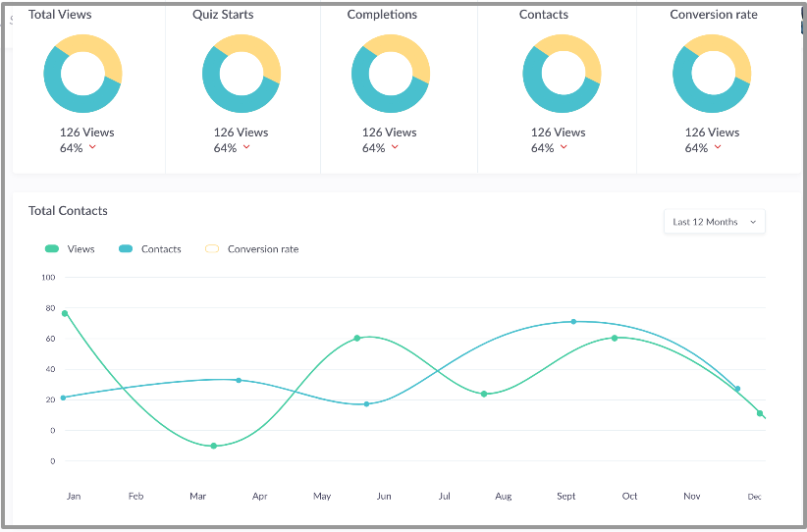Click the Contacts donut chart

[x=562, y=74]
